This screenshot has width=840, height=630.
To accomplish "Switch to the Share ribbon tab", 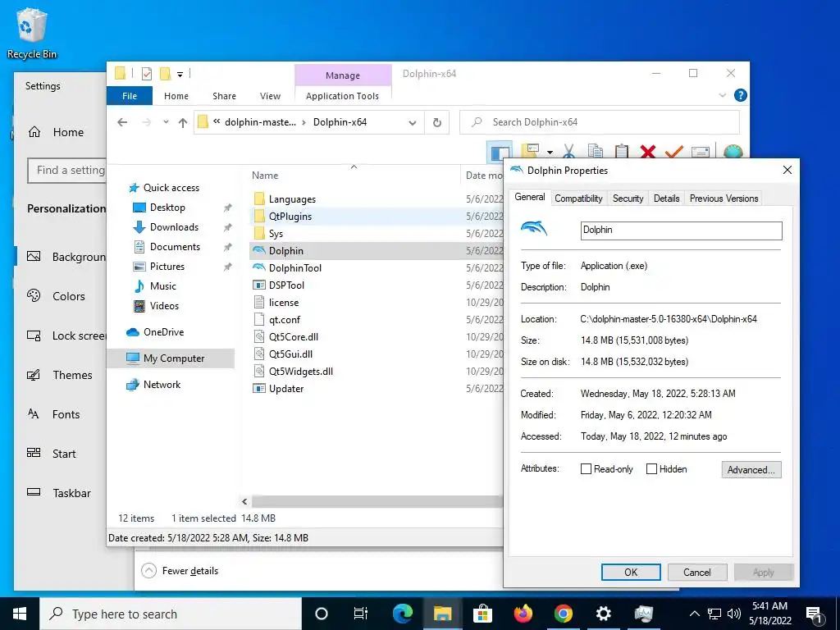I will [224, 96].
